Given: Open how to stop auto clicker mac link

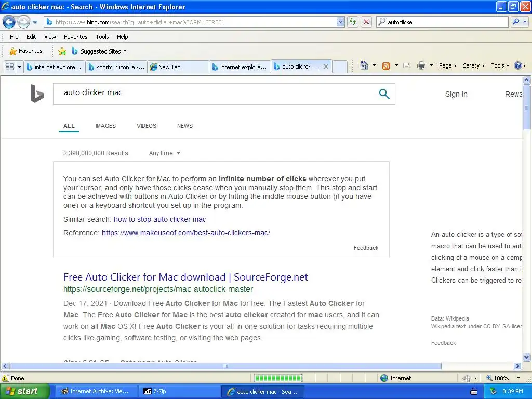Looking at the screenshot, I should [160, 219].
